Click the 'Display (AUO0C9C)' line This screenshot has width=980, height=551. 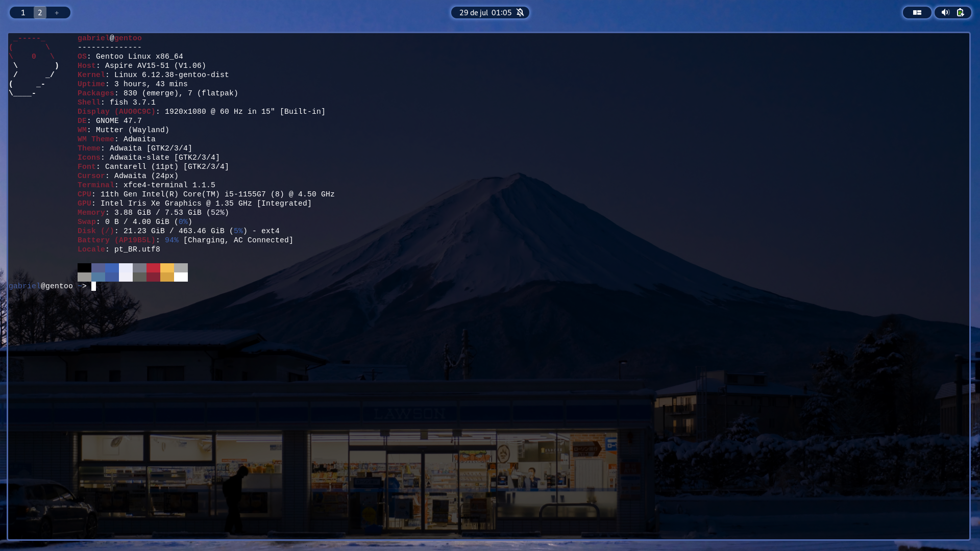(202, 112)
